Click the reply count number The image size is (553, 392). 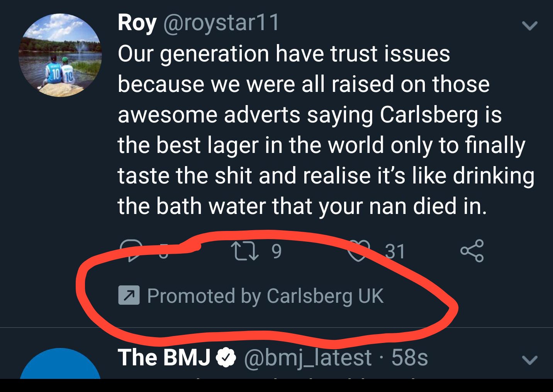164,252
